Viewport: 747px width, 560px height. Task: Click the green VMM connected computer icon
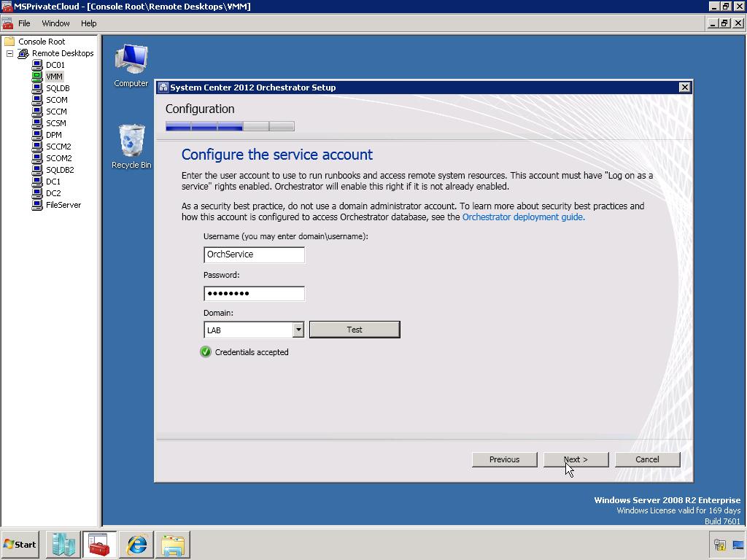(37, 76)
